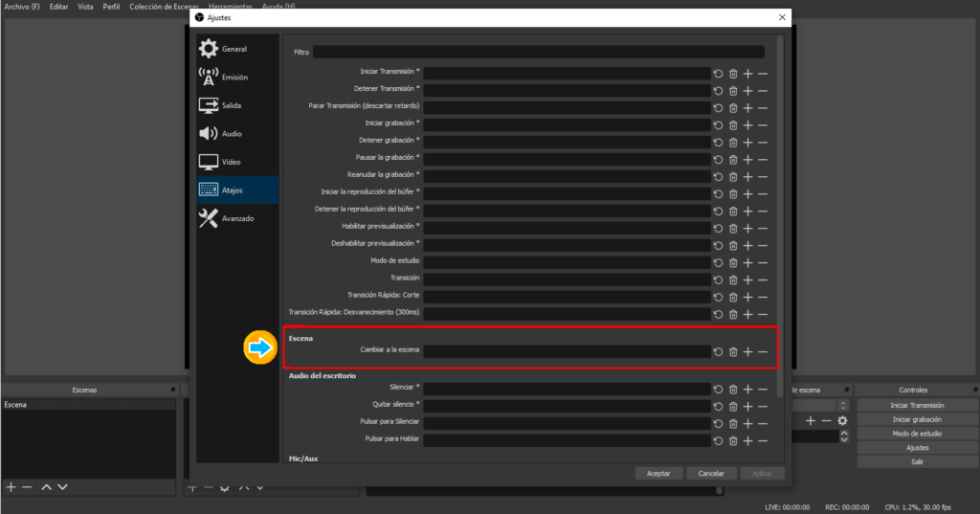
Task: Clear the Iniciar Transmisión hotkey with trash icon
Action: click(733, 74)
